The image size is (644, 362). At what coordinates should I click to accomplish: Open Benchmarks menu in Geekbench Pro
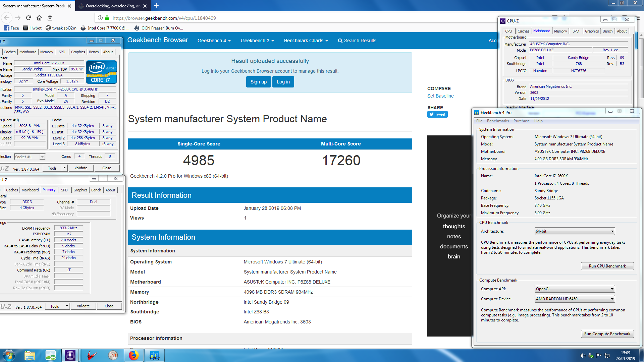pyautogui.click(x=498, y=121)
